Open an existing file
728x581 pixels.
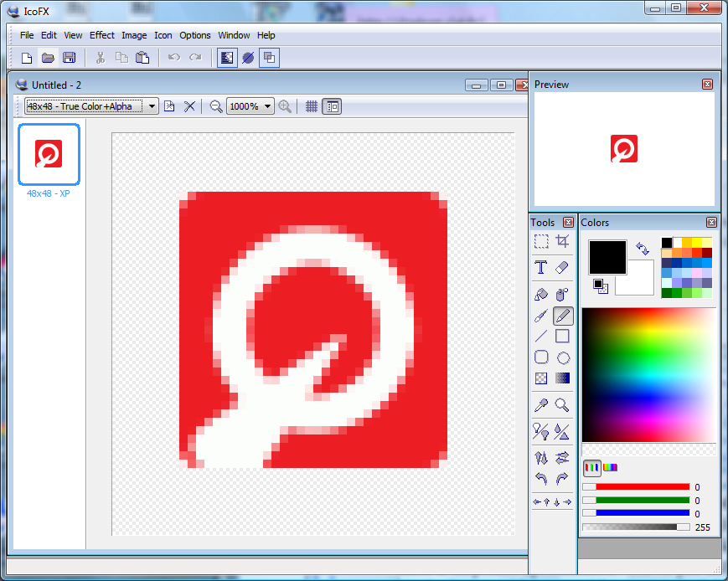48,58
